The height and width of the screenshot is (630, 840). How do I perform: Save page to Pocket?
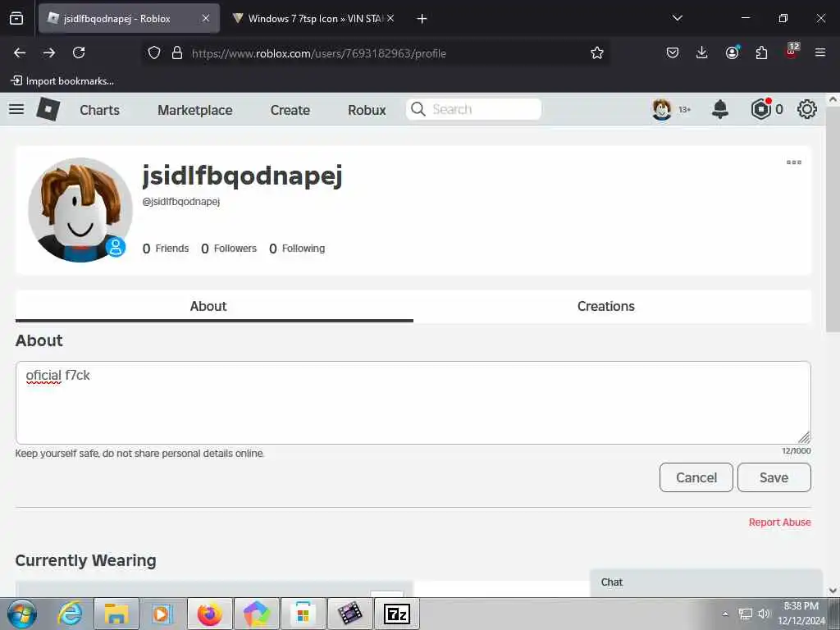[673, 52]
